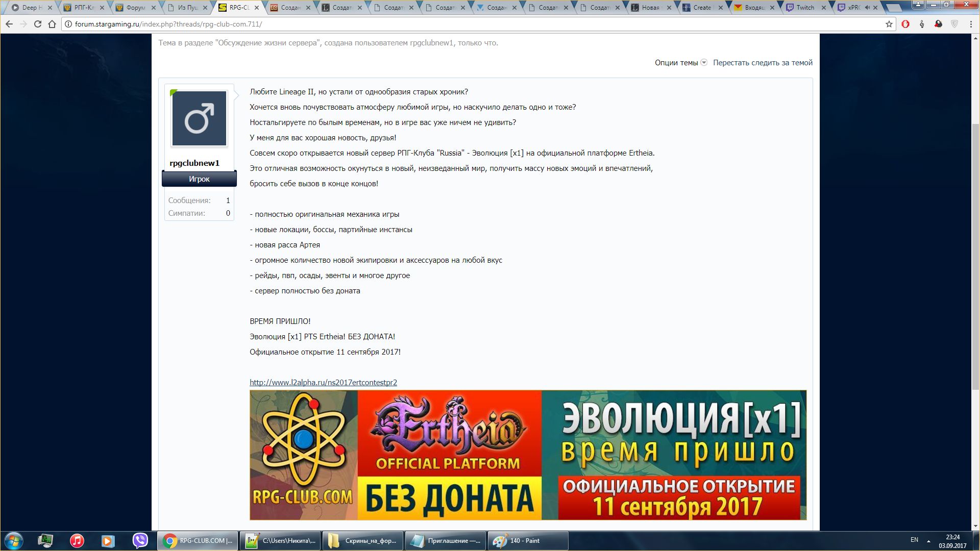Click 'Официальное открытие 11 сентября 2017!' text

click(325, 352)
